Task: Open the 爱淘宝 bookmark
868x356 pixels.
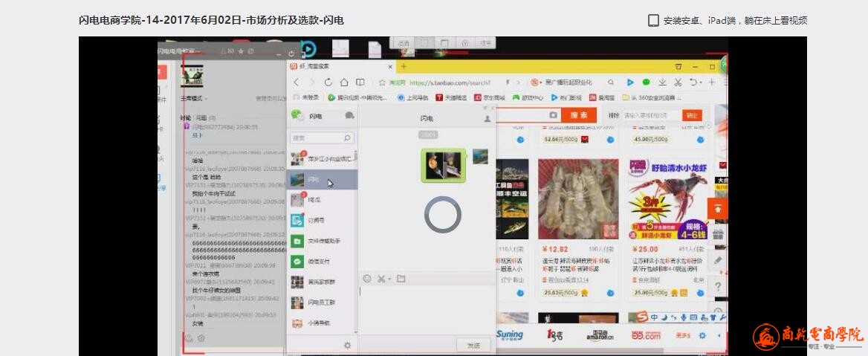Action: [602, 97]
